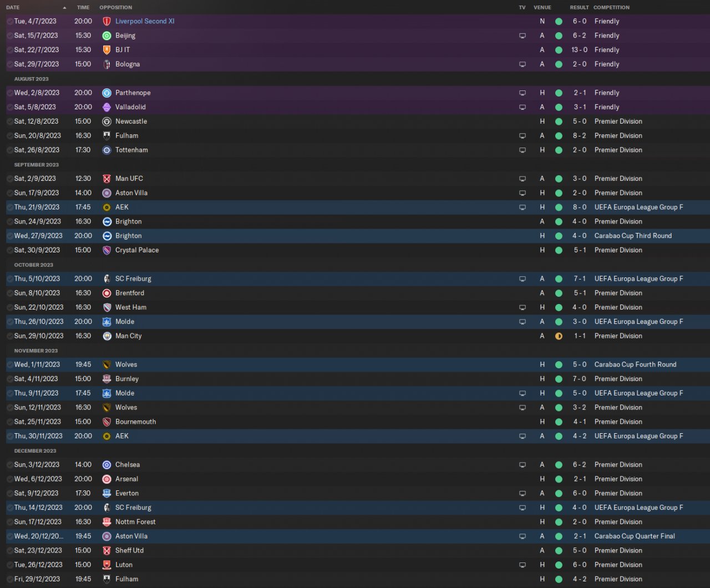Open the 13 - 0 result against BJ IT

pos(579,50)
